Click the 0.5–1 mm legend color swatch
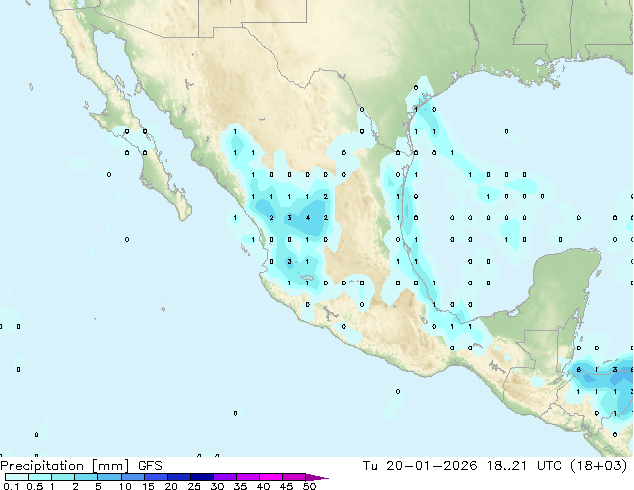Viewport: 634px width, 490px height. (x=40, y=477)
